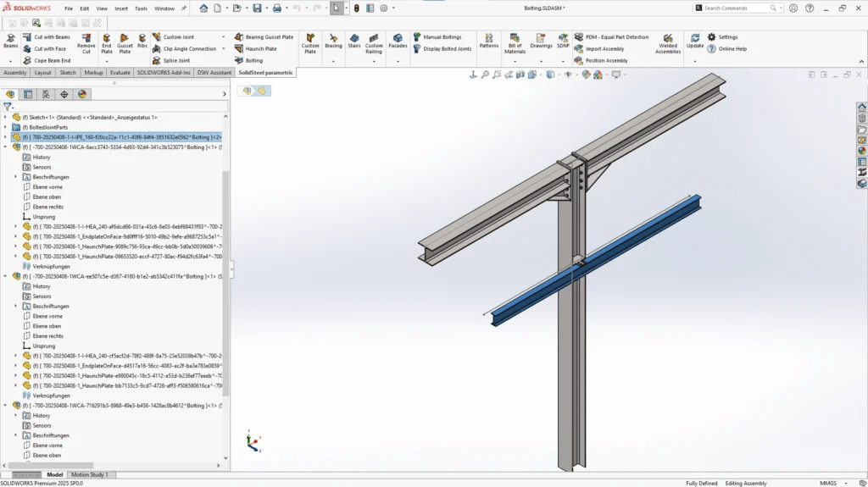The image size is (868, 487).
Task: Open the DisplayManager appearance tab
Action: [82, 94]
